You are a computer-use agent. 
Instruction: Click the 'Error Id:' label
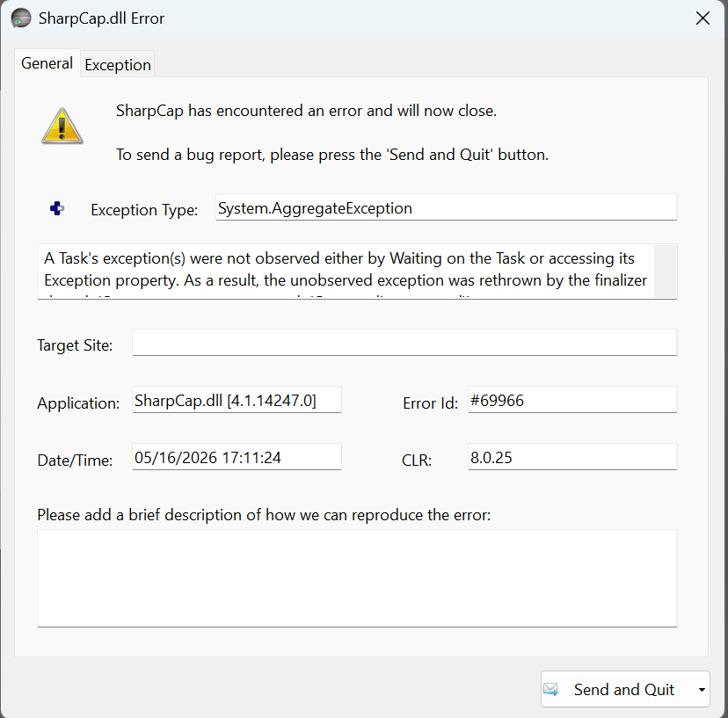430,403
